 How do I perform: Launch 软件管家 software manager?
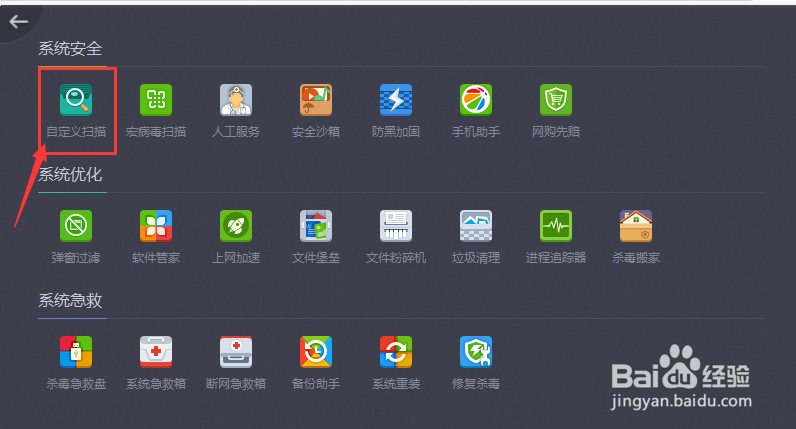coord(156,226)
